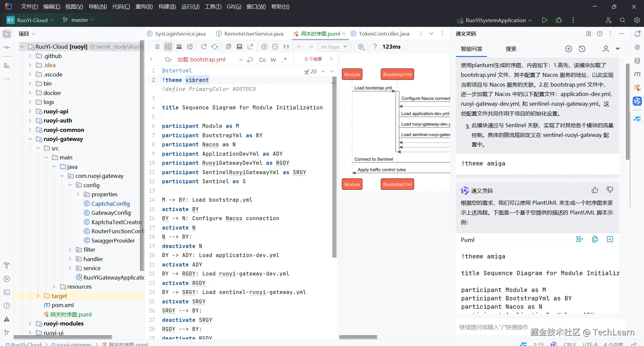Screen dimensions: 644x346
Task: Show PlantUML help question mark
Action: pos(375,47)
